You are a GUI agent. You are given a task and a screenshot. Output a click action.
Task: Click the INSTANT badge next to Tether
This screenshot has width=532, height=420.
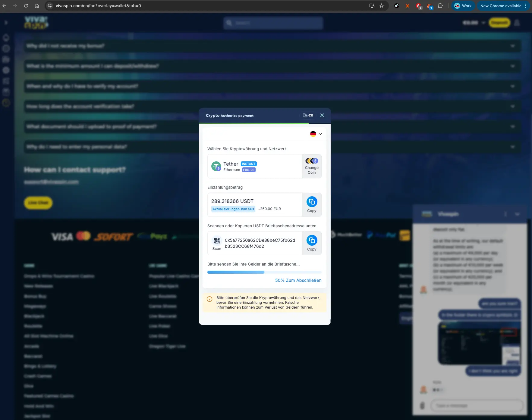(x=249, y=164)
